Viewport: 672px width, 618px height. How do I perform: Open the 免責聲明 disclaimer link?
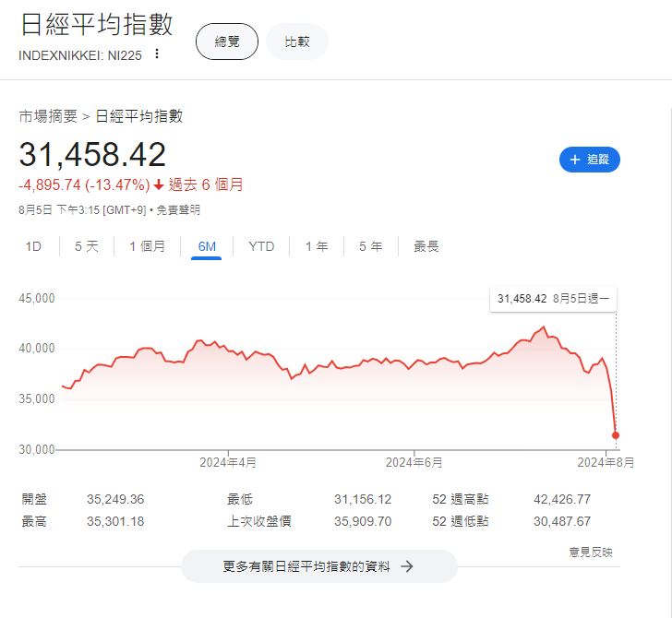[x=177, y=209]
